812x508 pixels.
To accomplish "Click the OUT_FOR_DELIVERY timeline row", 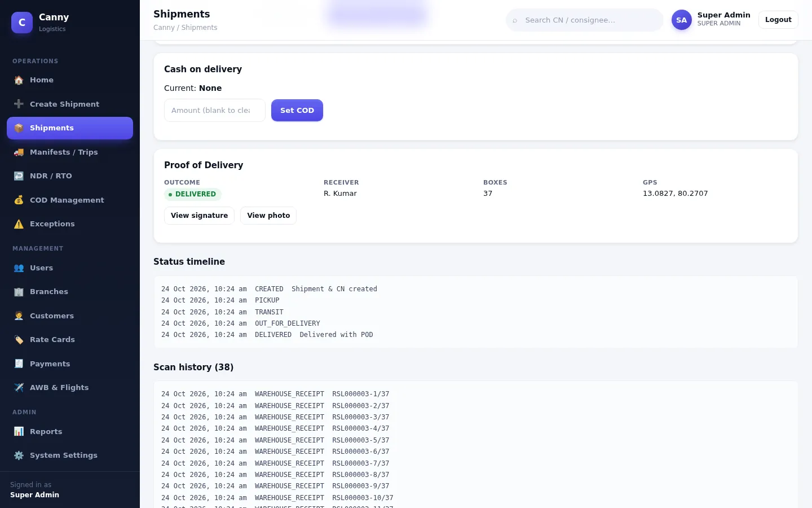I will pyautogui.click(x=241, y=323).
